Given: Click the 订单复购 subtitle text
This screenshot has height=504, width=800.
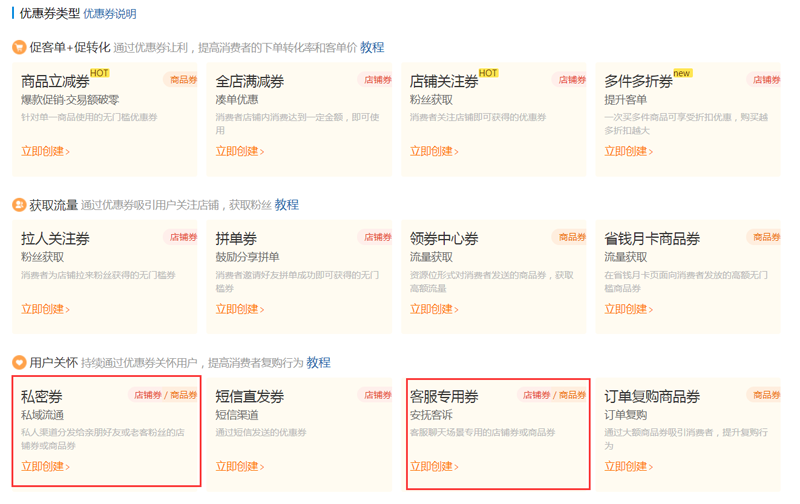Looking at the screenshot, I should [626, 415].
